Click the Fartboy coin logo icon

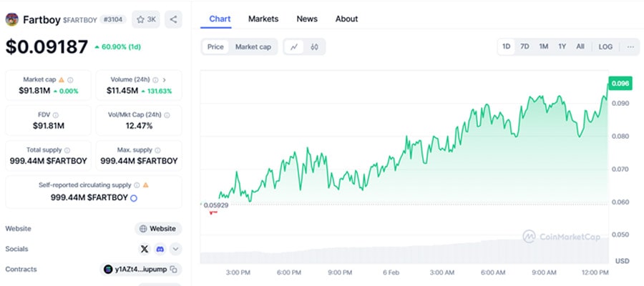(x=12, y=19)
